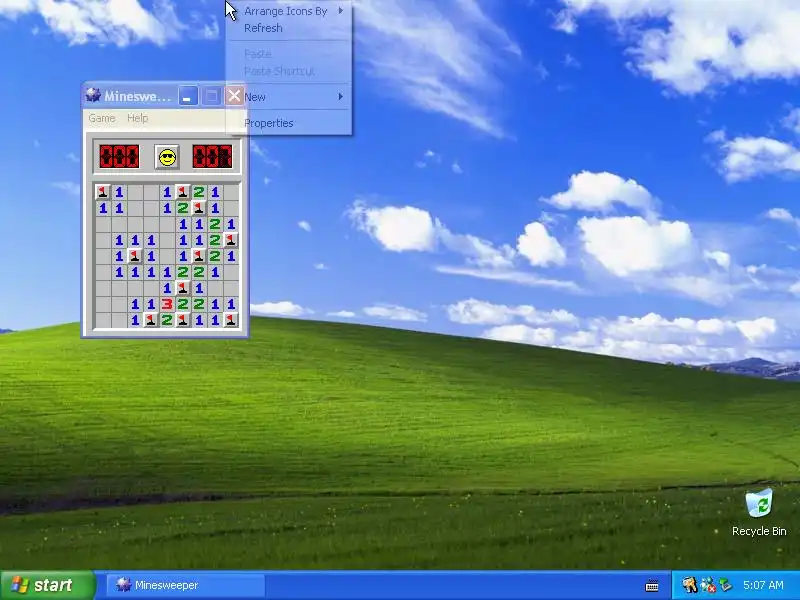Click the tray icon with the red X badge
This screenshot has width=800, height=600.
click(708, 585)
